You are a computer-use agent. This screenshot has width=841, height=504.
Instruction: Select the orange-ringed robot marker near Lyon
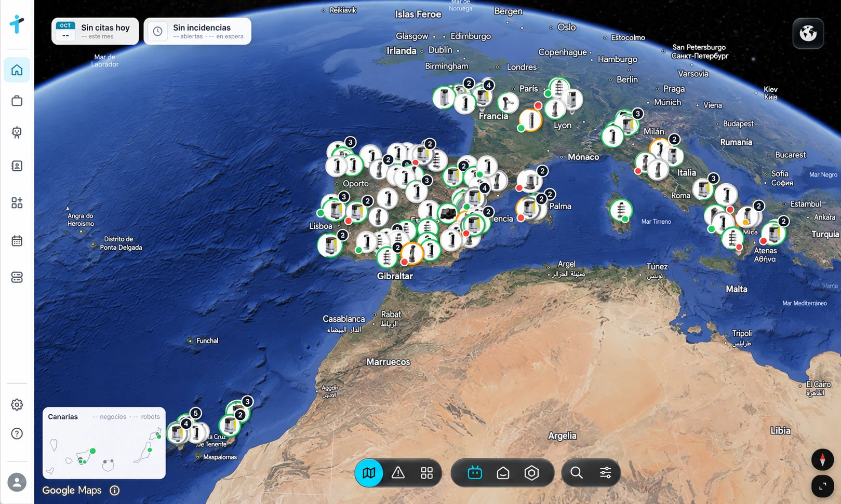pos(531,120)
